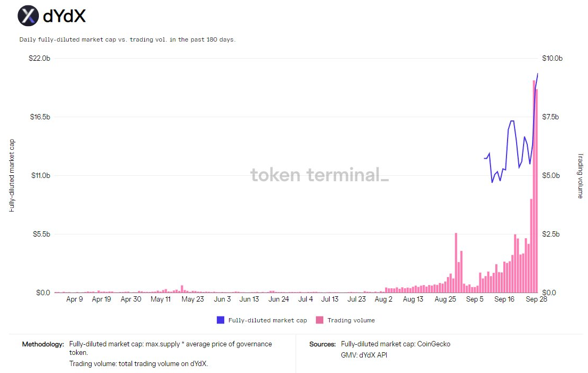Select the Aug 25 x-axis label
588x373 pixels.
pyautogui.click(x=445, y=299)
